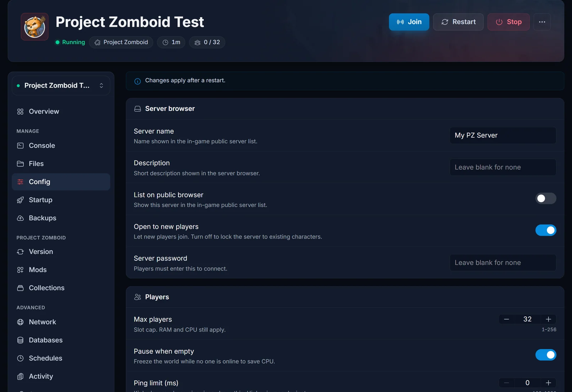Click the Description input field
Image resolution: width=572 pixels, height=392 pixels.
pyautogui.click(x=503, y=167)
